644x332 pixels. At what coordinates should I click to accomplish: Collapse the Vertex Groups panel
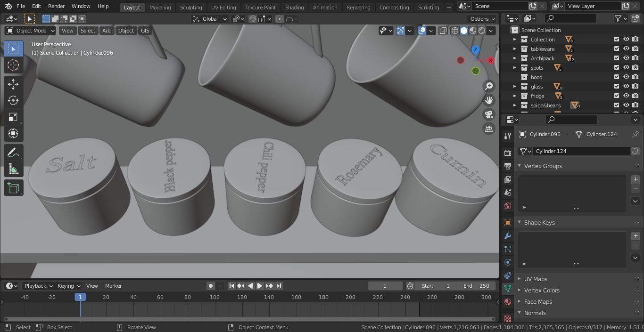520,166
